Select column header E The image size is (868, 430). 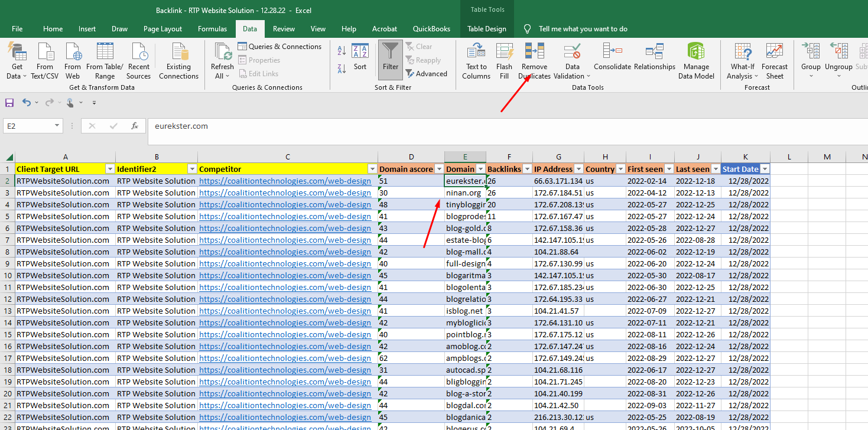click(x=465, y=157)
